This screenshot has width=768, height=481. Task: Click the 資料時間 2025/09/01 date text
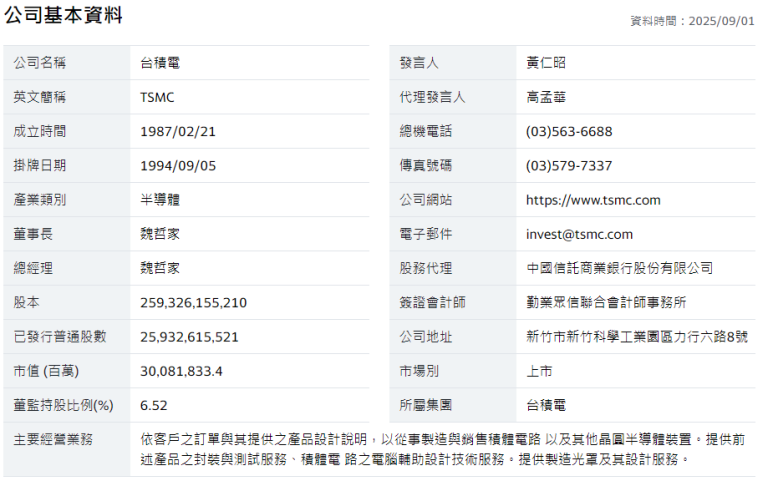pos(692,21)
